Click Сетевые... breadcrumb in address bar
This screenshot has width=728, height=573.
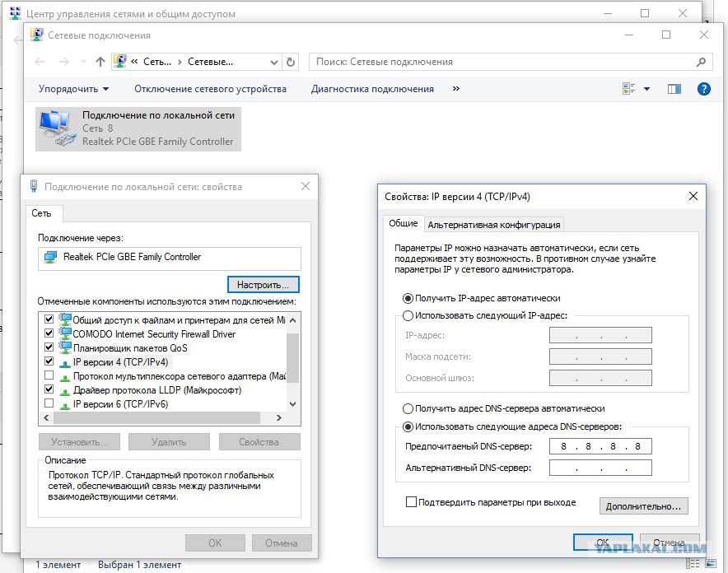tap(210, 62)
